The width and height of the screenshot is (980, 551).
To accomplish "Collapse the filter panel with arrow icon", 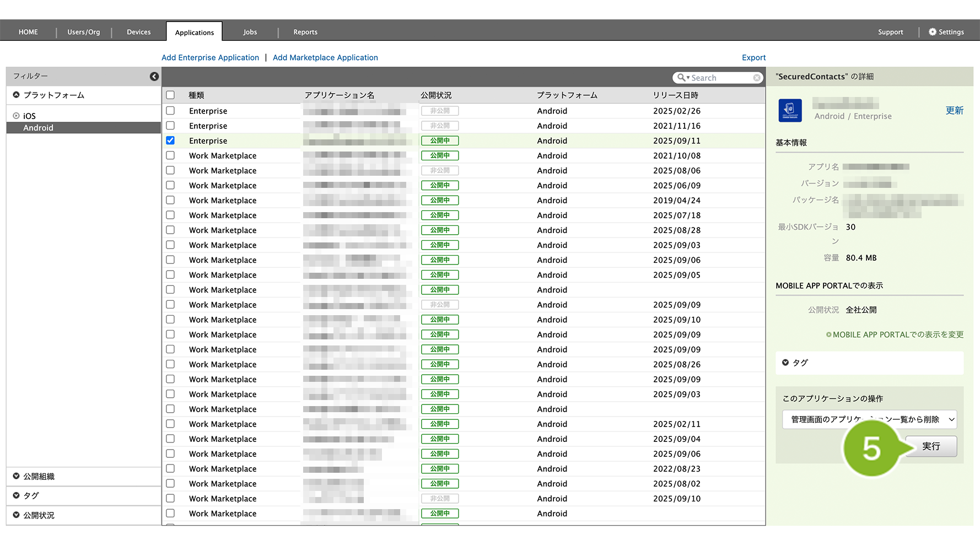I will pos(154,77).
